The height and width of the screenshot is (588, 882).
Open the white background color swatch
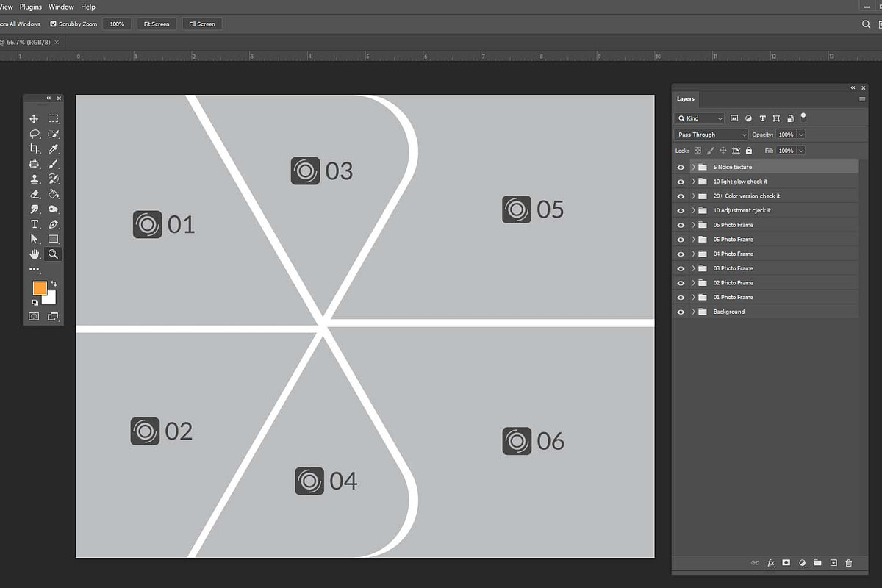(49, 298)
